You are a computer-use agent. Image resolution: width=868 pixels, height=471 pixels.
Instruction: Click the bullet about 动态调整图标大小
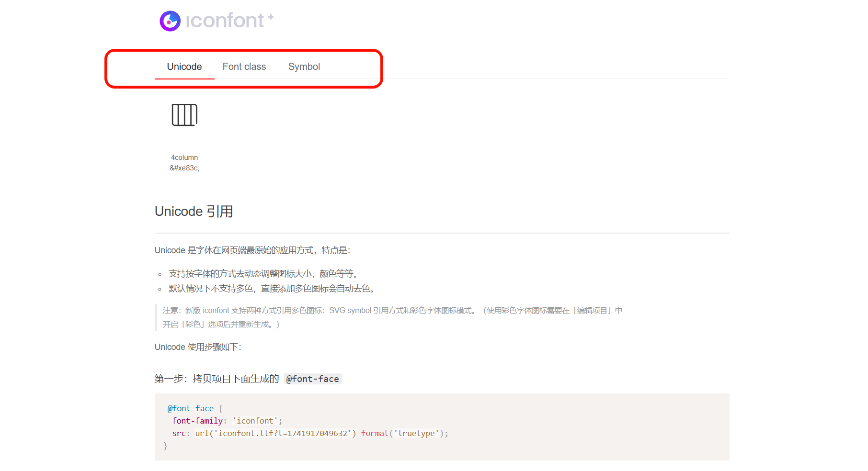[x=264, y=274]
